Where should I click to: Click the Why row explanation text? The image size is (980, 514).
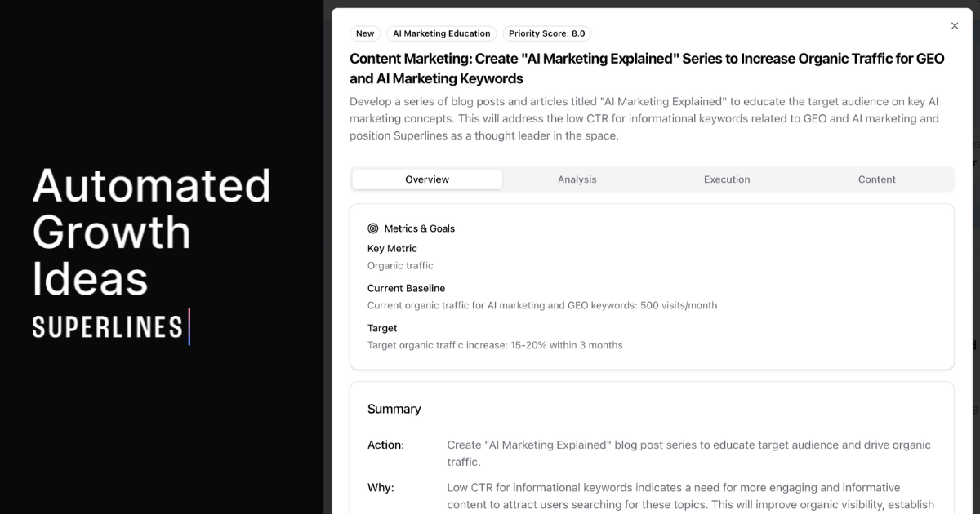(690, 496)
